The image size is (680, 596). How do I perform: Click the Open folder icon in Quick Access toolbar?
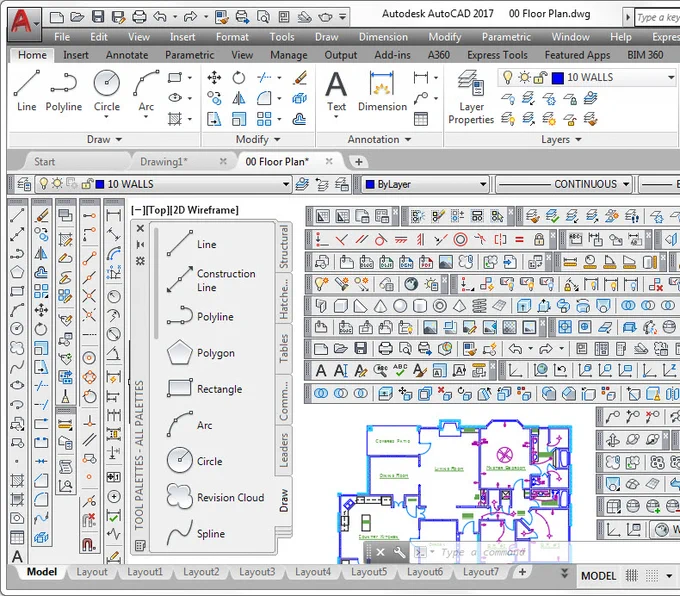pyautogui.click(x=77, y=17)
